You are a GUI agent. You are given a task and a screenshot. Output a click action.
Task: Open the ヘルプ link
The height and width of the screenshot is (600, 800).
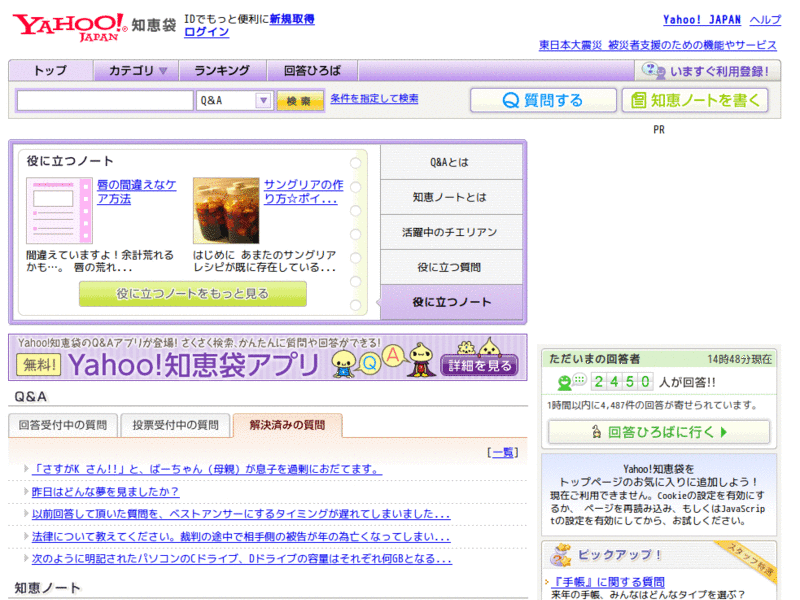point(765,20)
